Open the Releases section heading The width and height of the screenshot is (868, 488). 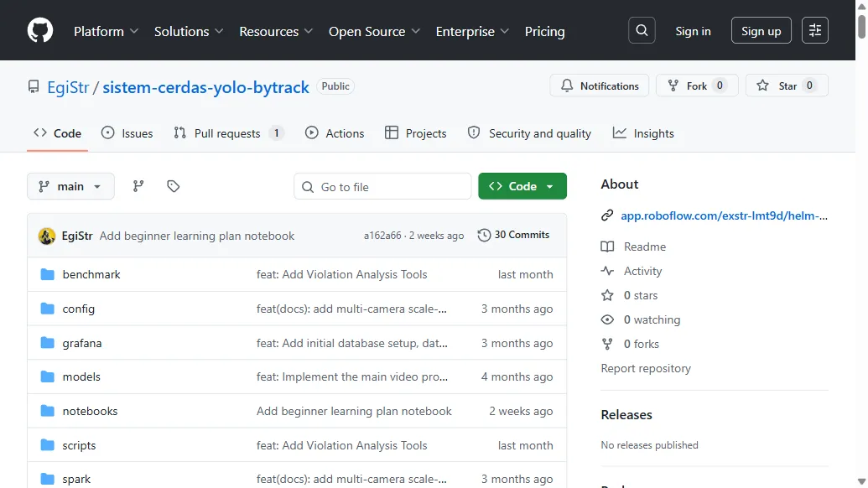[626, 415]
